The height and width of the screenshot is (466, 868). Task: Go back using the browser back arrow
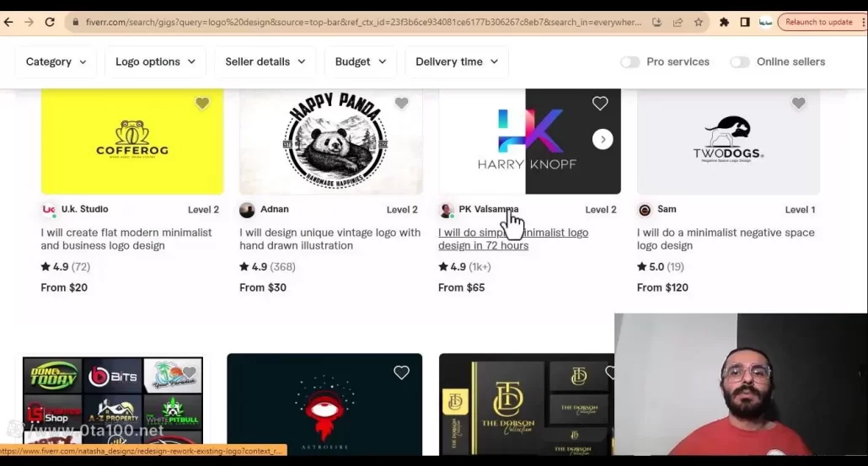8,22
